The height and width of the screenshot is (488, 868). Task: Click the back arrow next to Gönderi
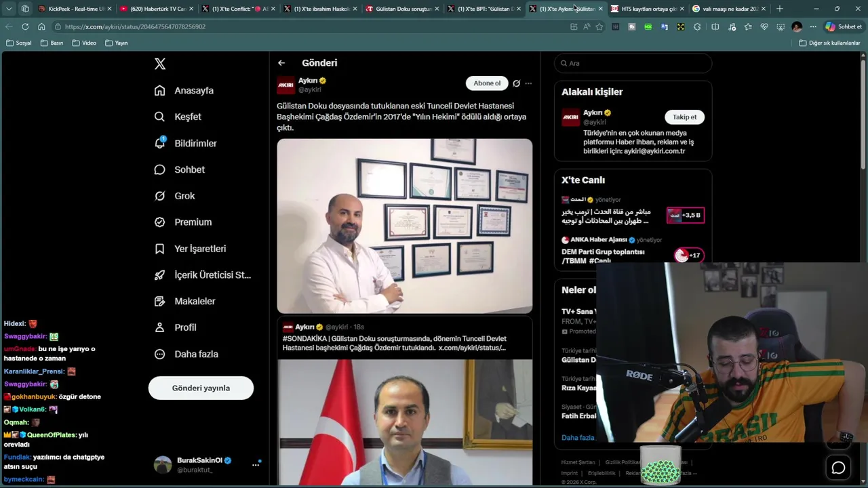[x=281, y=63]
